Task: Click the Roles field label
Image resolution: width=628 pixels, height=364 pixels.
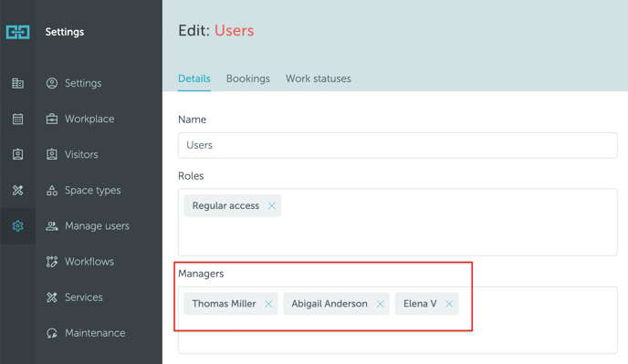Action: click(x=191, y=176)
